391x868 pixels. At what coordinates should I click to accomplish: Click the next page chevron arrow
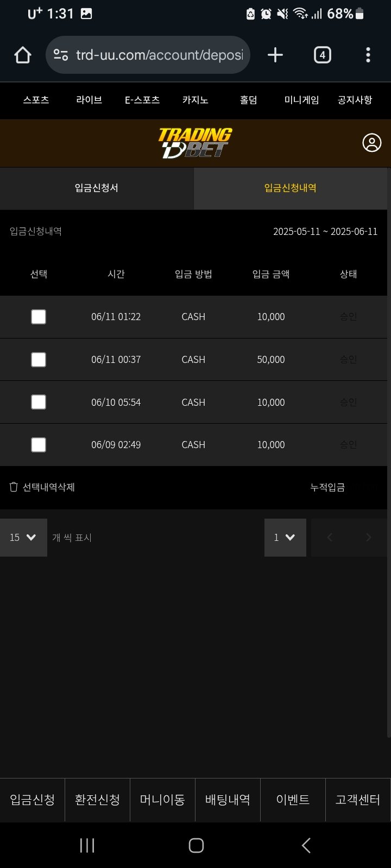coord(369,538)
